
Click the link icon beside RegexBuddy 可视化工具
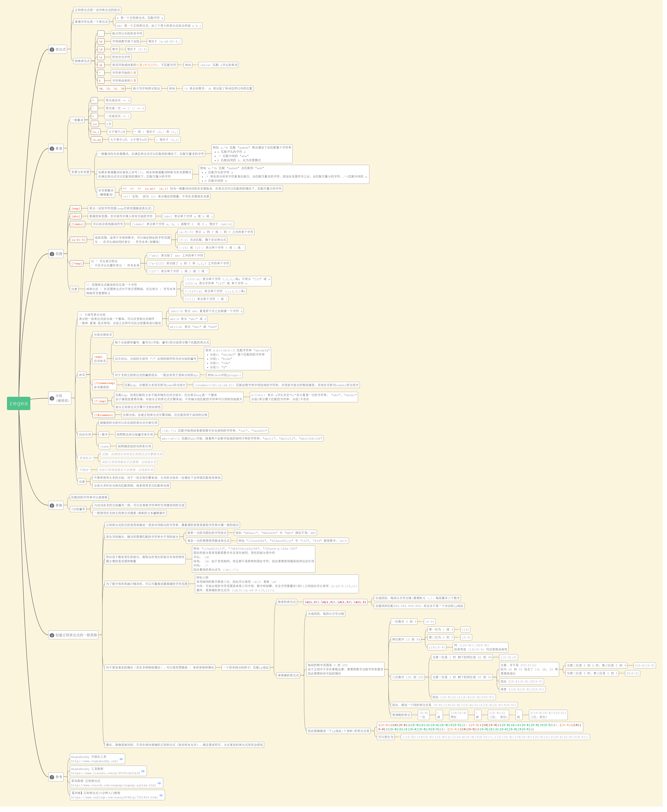[121, 759]
